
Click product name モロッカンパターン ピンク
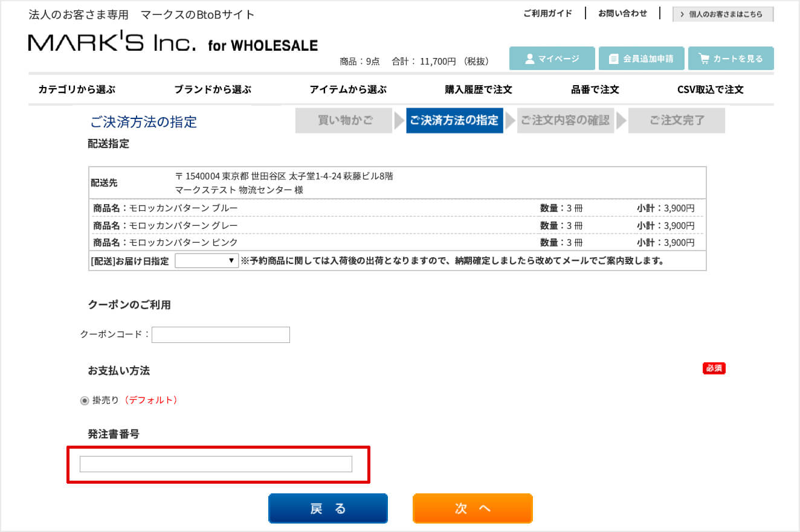point(183,242)
